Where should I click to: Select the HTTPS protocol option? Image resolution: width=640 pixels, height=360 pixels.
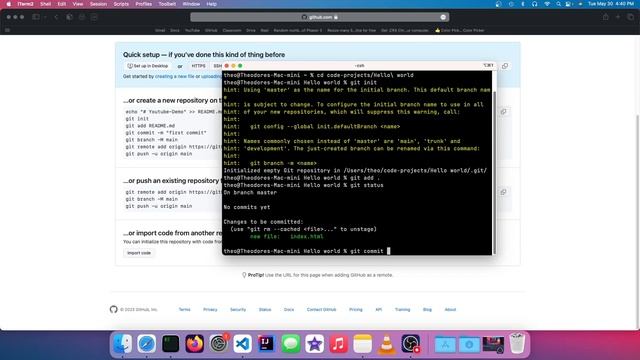coord(198,66)
